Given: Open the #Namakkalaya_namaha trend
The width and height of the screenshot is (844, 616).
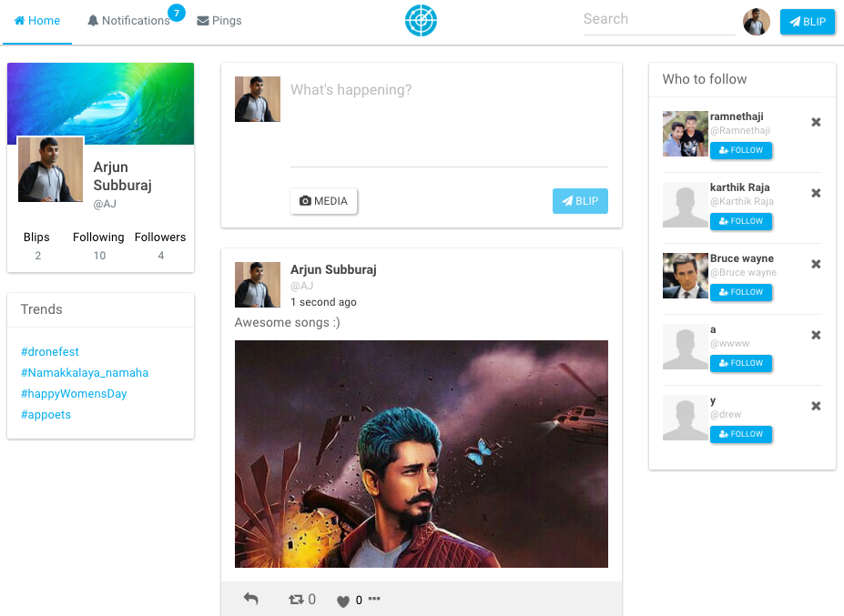Looking at the screenshot, I should (x=85, y=373).
